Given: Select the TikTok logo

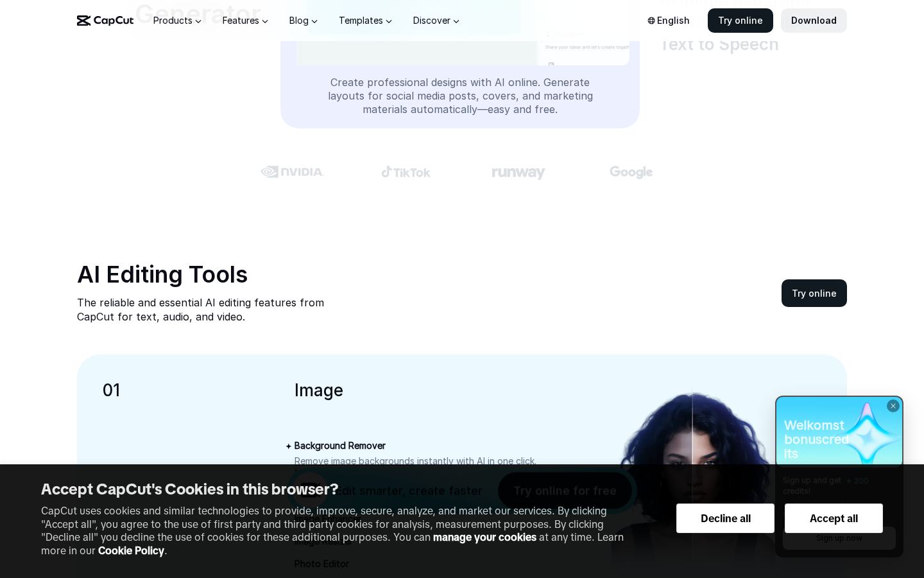Looking at the screenshot, I should pyautogui.click(x=406, y=171).
